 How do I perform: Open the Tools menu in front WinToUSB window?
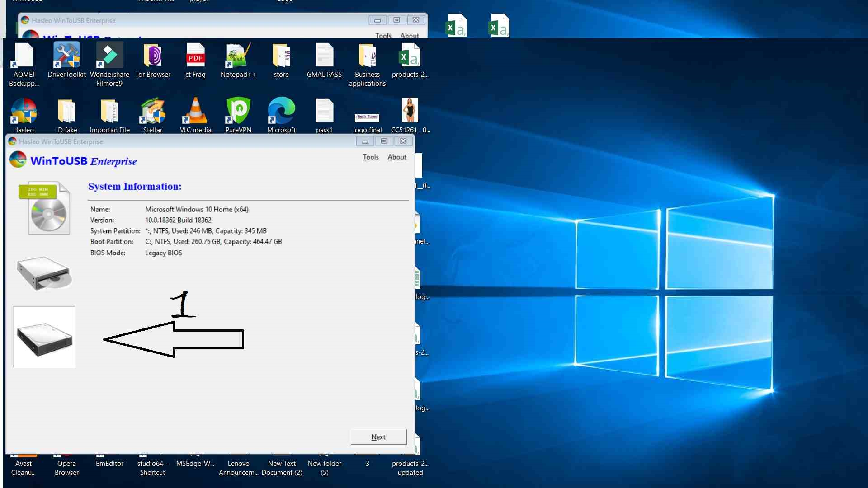(x=370, y=157)
